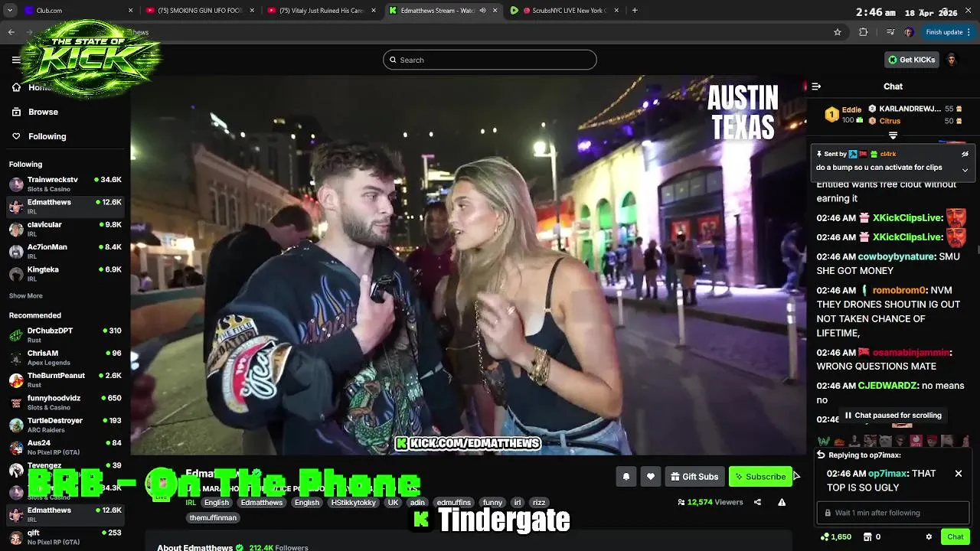Switch to ScrubsNYC LIVE tab
Image resolution: width=980 pixels, height=551 pixels.
tap(563, 11)
